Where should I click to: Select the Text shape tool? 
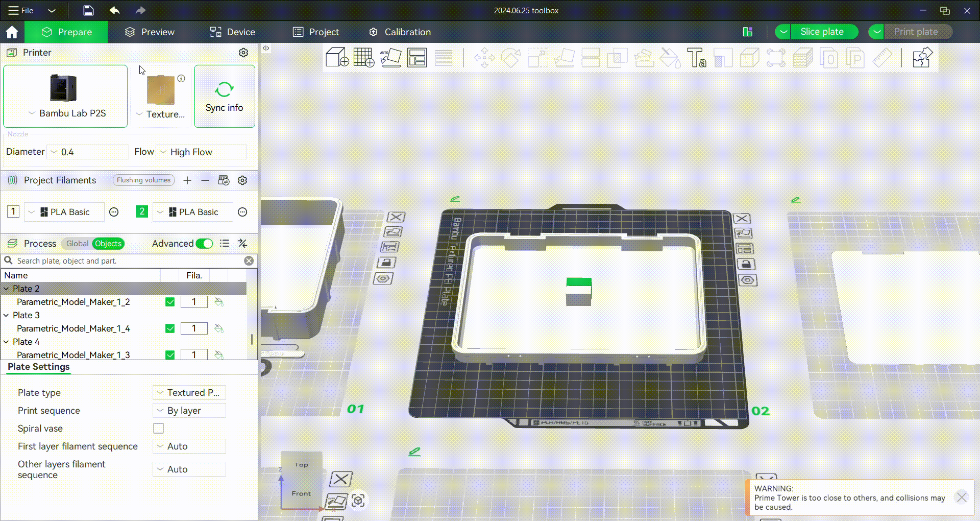696,57
